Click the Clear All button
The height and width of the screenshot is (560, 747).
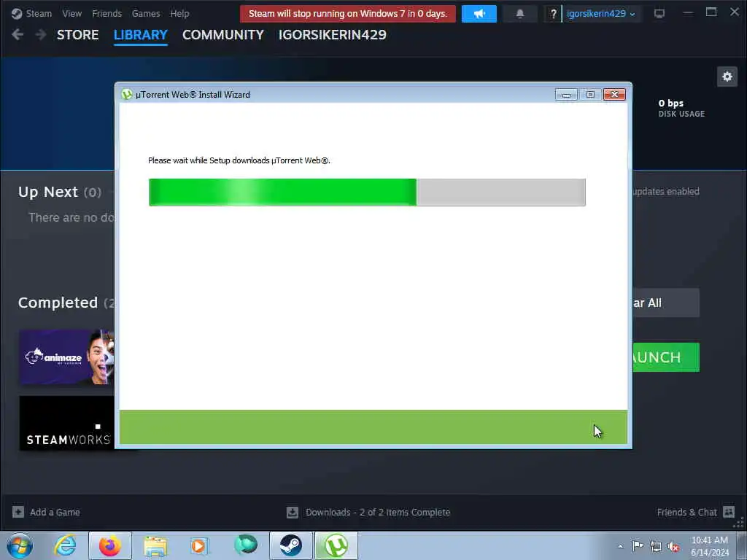[666, 303]
